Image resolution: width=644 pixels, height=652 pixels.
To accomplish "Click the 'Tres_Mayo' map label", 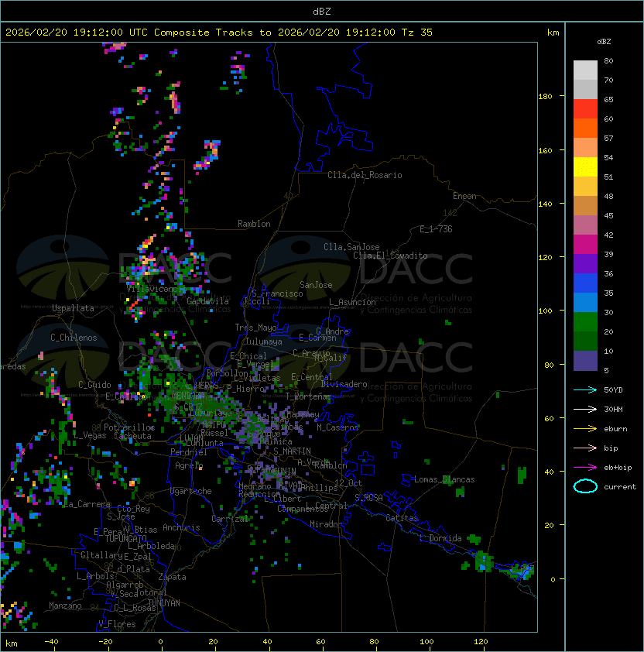I will (255, 328).
